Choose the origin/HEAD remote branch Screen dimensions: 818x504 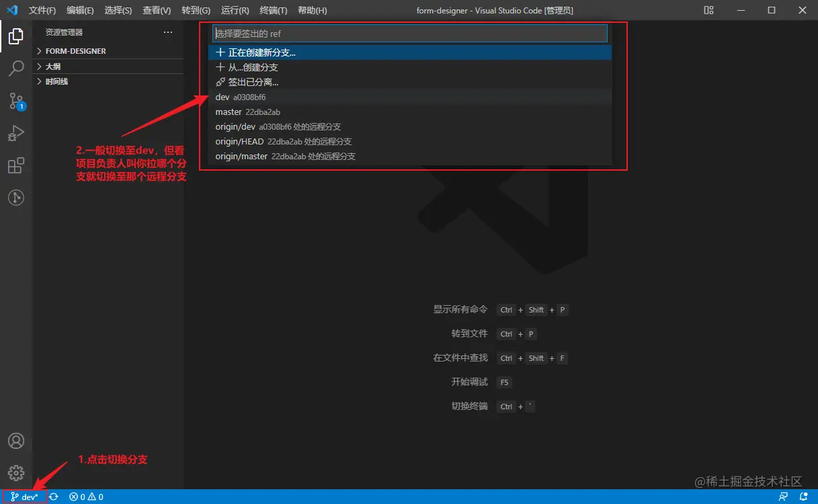(410, 141)
